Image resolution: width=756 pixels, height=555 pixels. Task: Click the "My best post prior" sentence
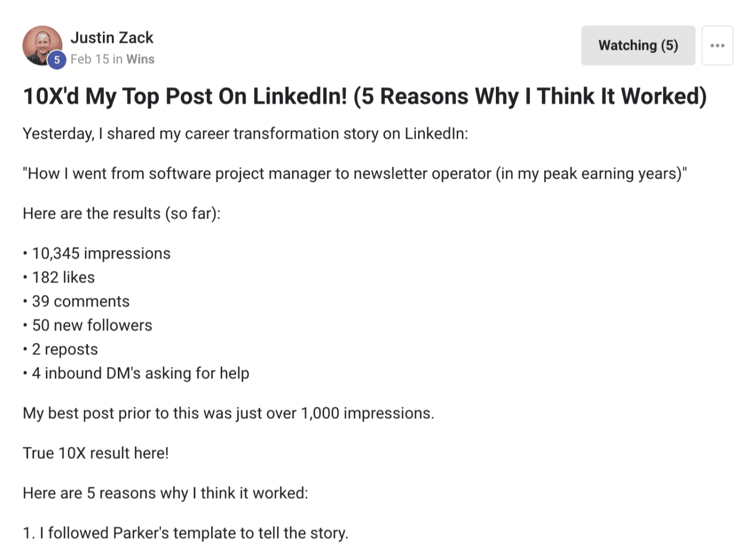tap(228, 413)
